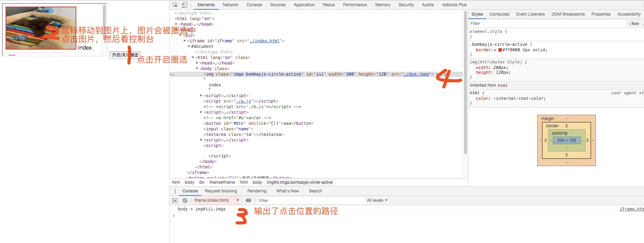Screen dimensions: 644x243
Task: Click the .bombayjs-circle-active selector
Action: pos(499,44)
